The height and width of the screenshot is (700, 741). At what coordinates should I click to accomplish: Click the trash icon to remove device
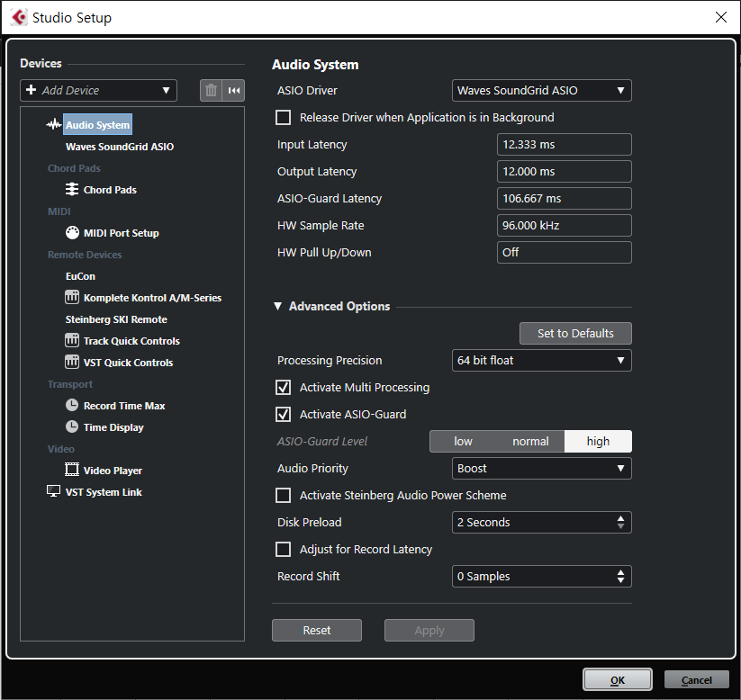tap(211, 90)
